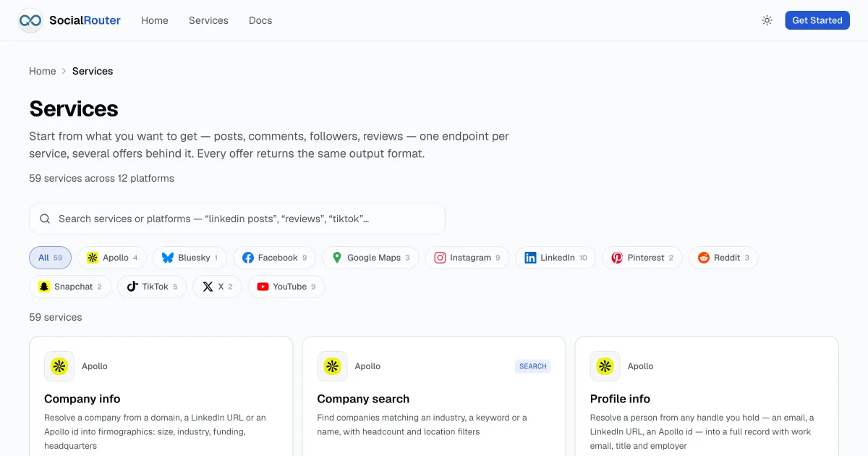The height and width of the screenshot is (456, 868).
Task: Click the SocialRouter brand name text
Action: [x=85, y=20]
